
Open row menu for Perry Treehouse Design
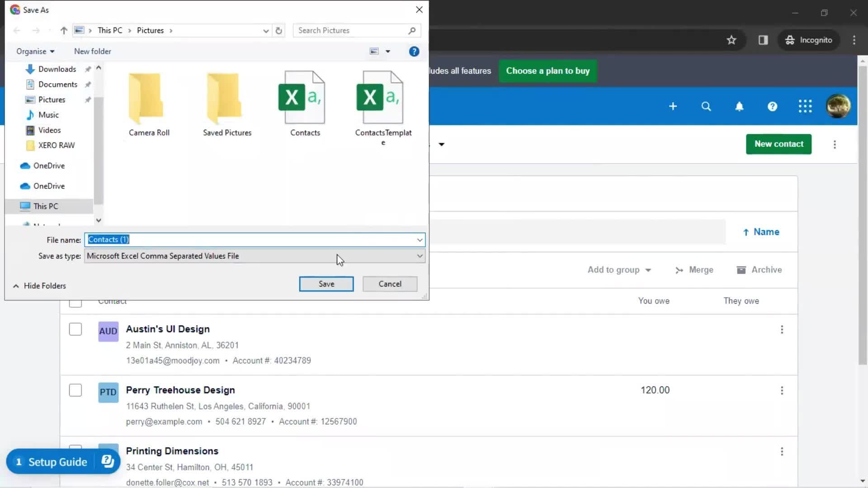pos(782,390)
